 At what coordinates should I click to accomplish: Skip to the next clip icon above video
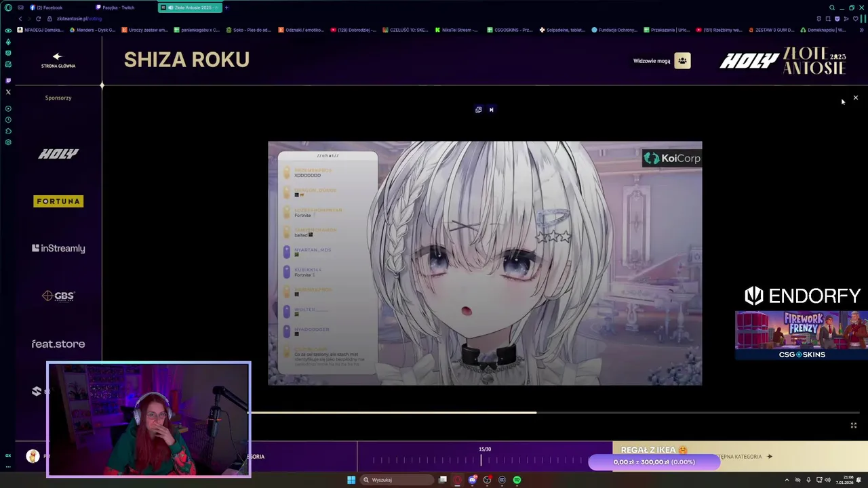click(492, 110)
